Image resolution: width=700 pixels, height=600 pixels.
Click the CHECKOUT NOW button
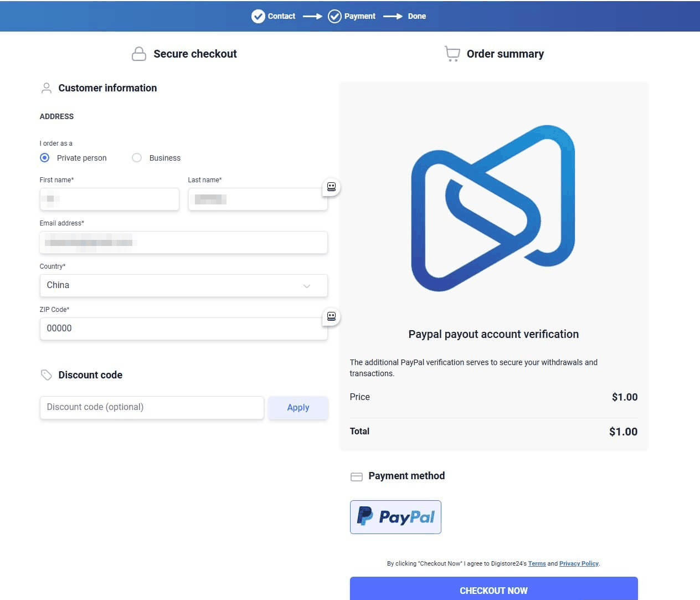coord(493,588)
